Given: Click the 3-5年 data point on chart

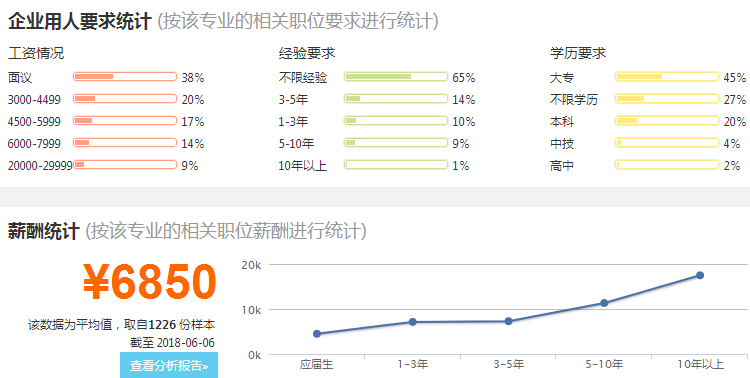Looking at the screenshot, I should click(x=508, y=321).
